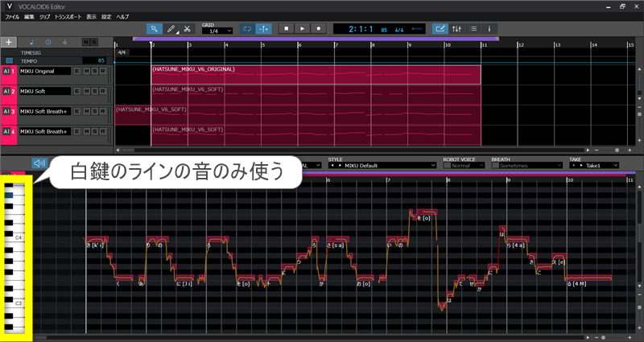Click the 4/4 time signature marker
Screen dimensions: 644x342
tap(122, 52)
